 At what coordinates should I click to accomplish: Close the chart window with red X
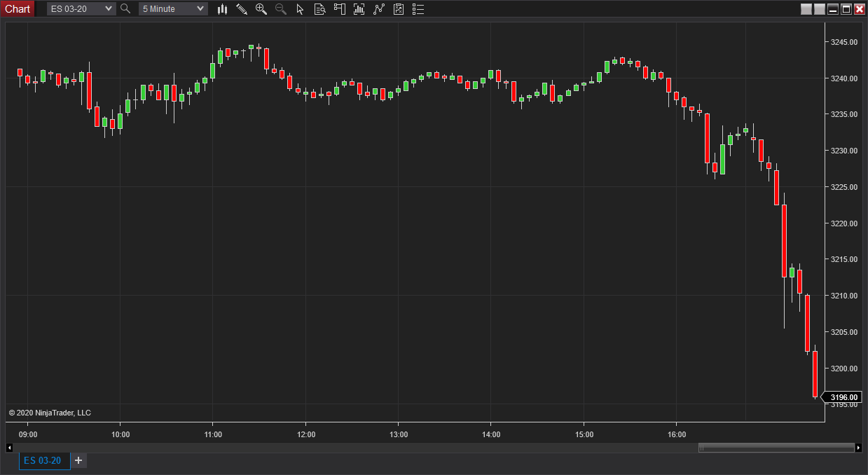point(860,9)
